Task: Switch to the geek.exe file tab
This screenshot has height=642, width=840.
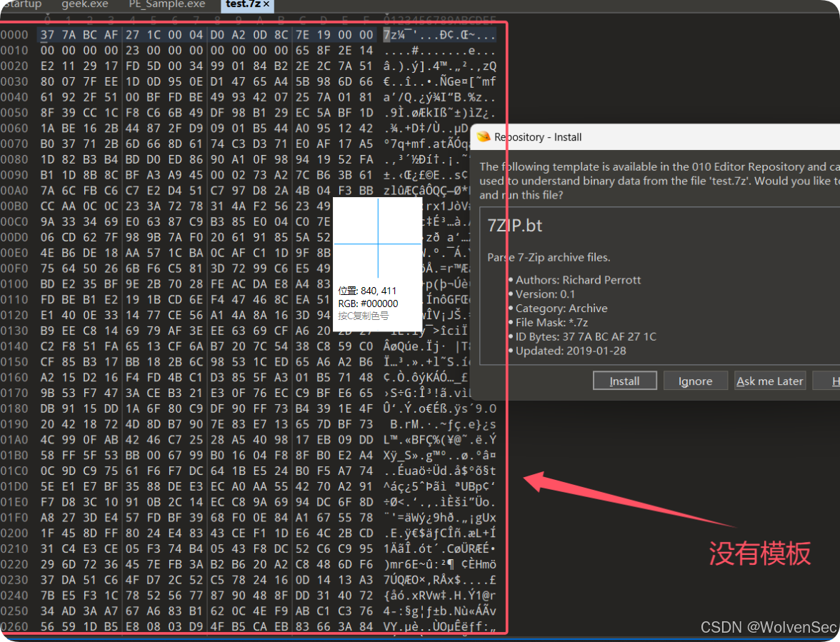Action: [84, 4]
